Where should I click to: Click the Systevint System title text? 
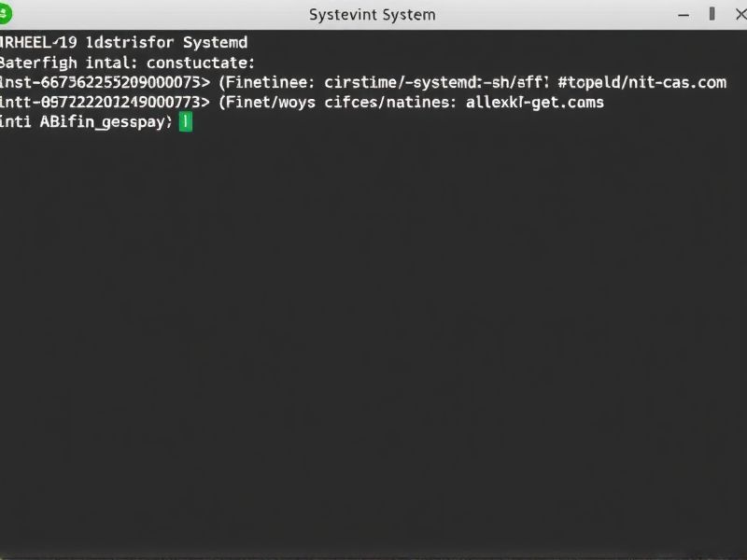372,14
